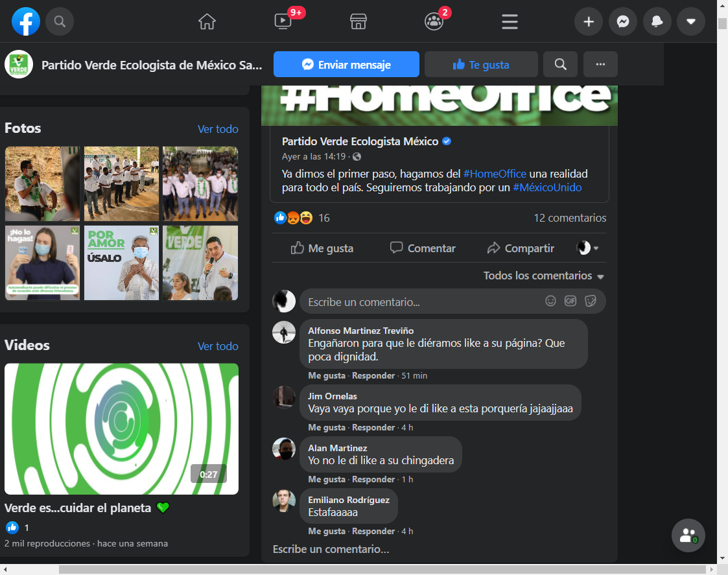Like Alfonso Martinez Treviño's comment
This screenshot has height=575, width=728.
coord(327,376)
